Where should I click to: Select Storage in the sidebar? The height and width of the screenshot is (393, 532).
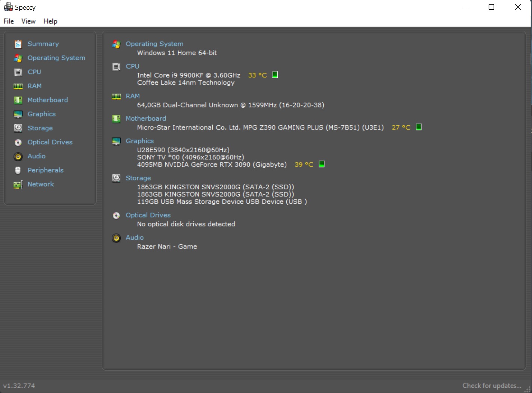pyautogui.click(x=40, y=128)
